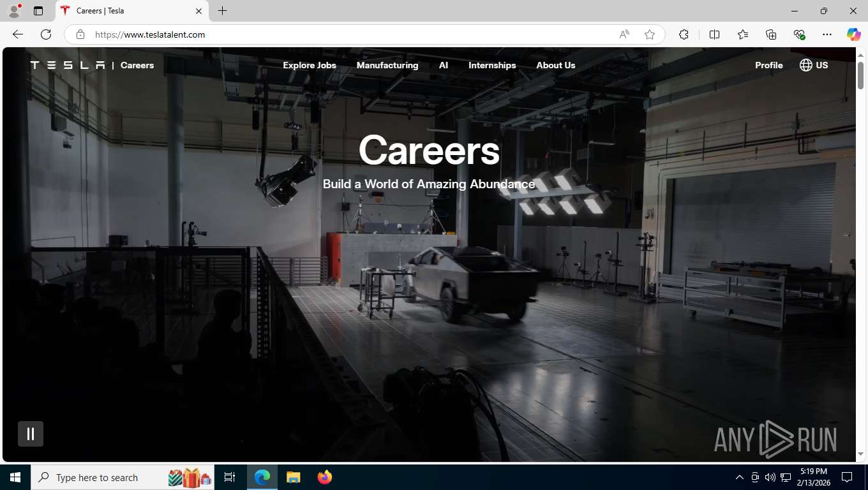Launch Copilot from the toolbar icon

(x=854, y=34)
